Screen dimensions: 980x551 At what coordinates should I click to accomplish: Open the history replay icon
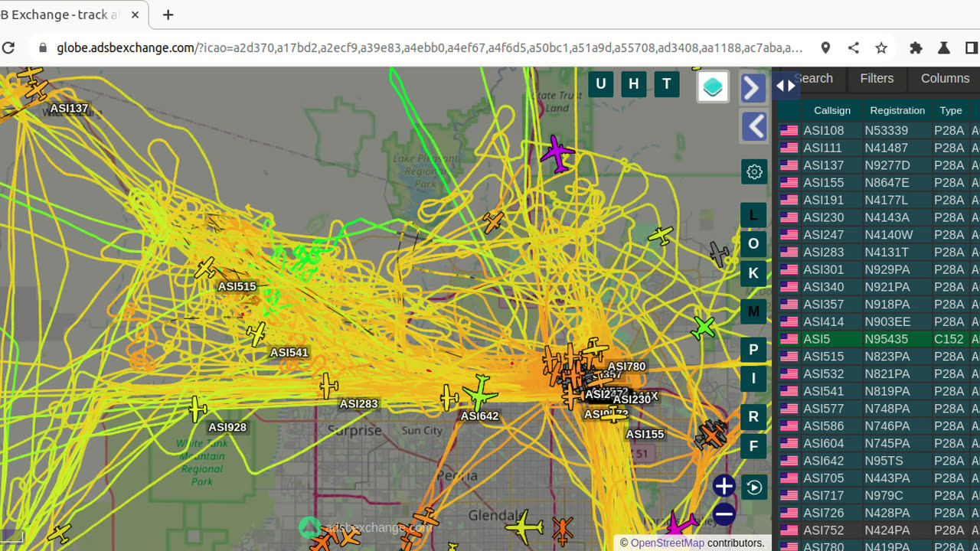point(754,487)
